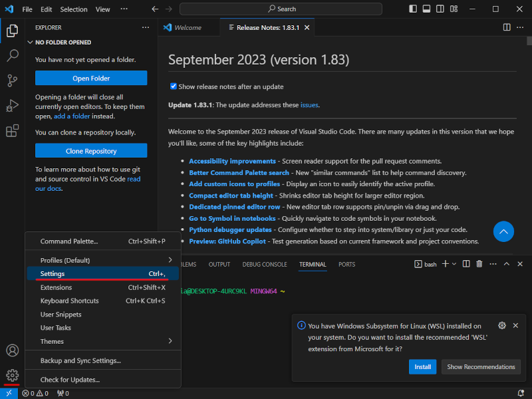Switch to the Debug Console tab
532x399 pixels.
coord(265,264)
